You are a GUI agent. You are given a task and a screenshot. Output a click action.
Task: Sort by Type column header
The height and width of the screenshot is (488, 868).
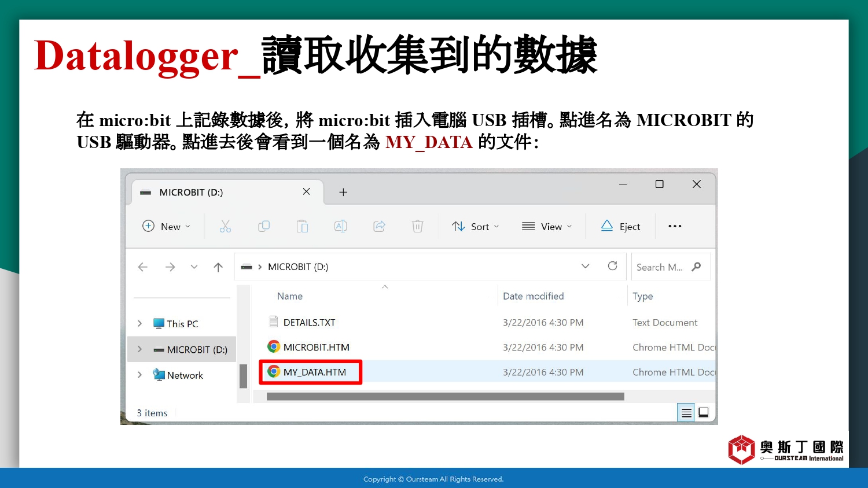point(642,296)
